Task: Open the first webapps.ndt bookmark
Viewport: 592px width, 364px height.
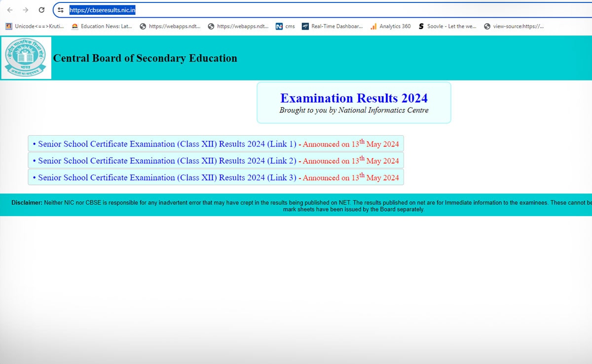Action: click(x=170, y=26)
